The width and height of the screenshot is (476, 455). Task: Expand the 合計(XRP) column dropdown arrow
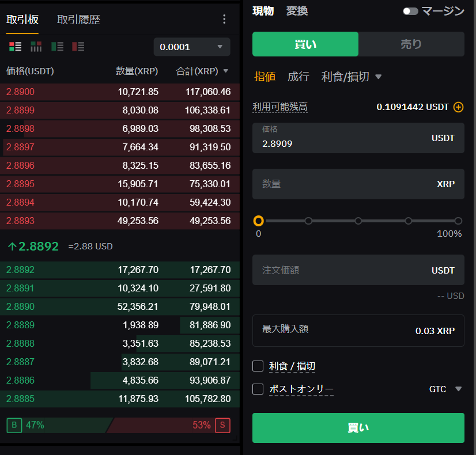pyautogui.click(x=226, y=71)
